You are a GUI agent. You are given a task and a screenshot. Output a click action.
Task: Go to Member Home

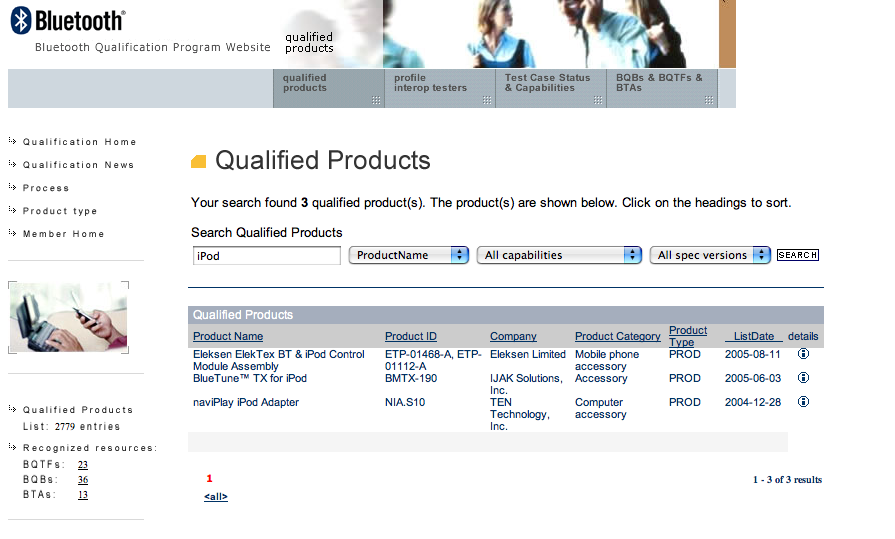(63, 234)
